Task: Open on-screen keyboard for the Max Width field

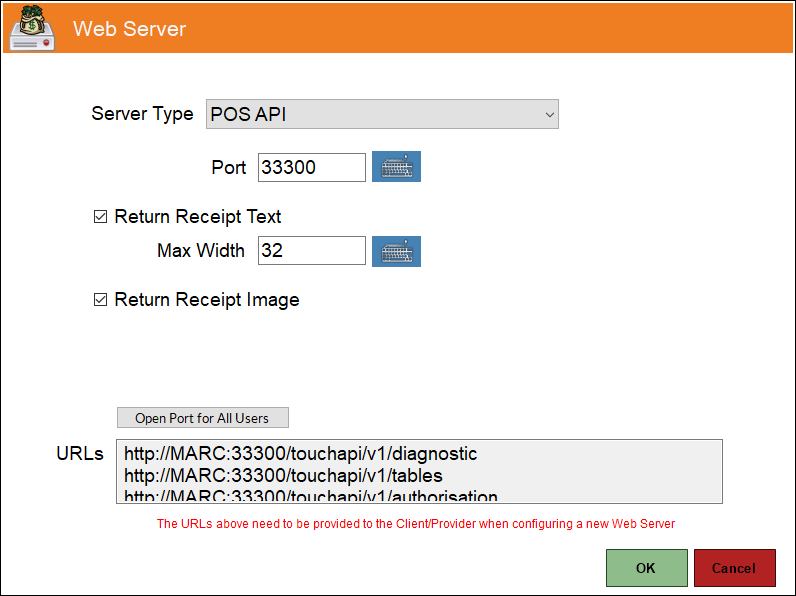Action: [x=396, y=251]
